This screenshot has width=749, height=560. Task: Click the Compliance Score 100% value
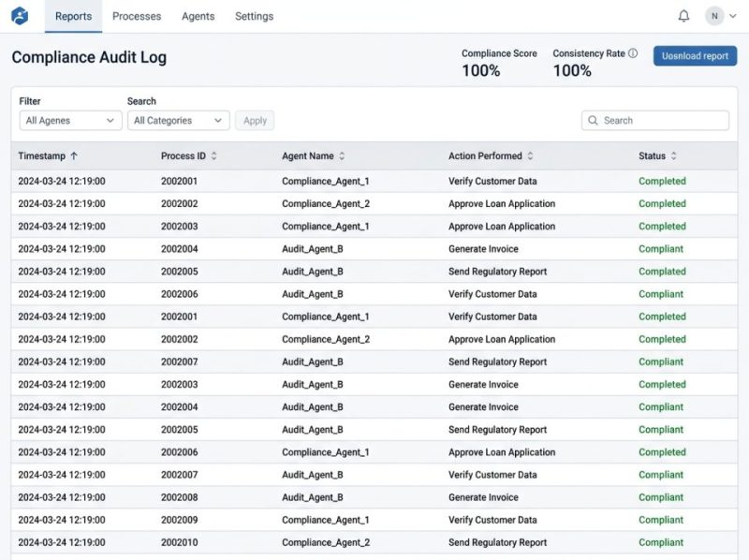click(x=481, y=71)
